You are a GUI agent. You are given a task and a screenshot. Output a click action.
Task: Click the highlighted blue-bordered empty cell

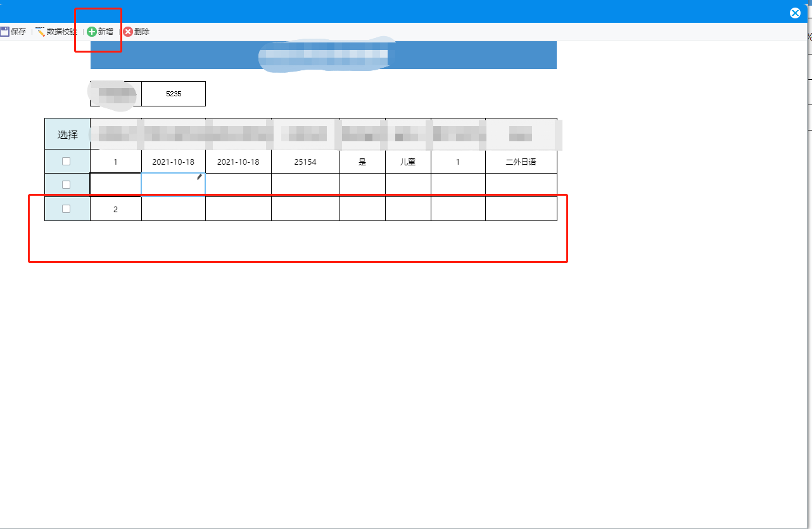pyautogui.click(x=173, y=184)
